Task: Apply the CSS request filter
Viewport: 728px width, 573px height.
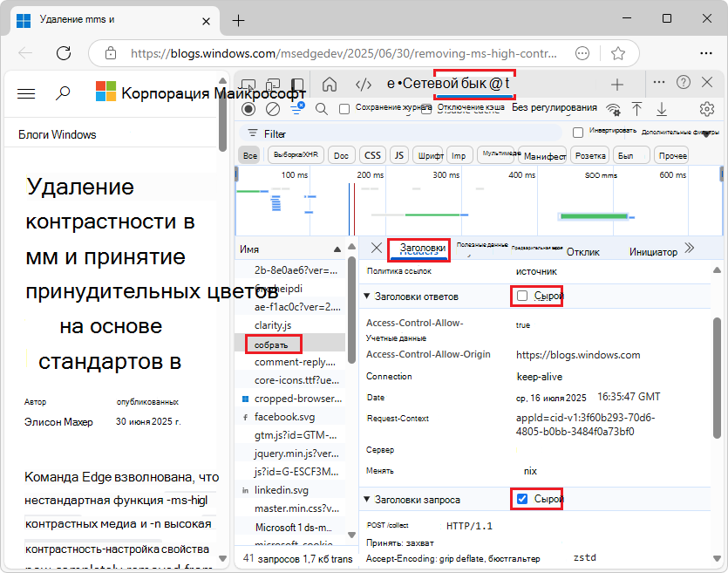Action: tap(372, 154)
